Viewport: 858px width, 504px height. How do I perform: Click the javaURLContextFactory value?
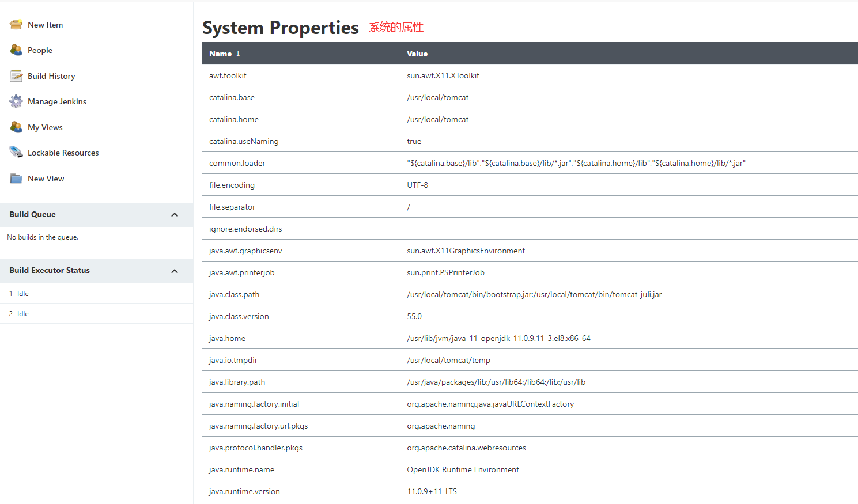pos(490,404)
